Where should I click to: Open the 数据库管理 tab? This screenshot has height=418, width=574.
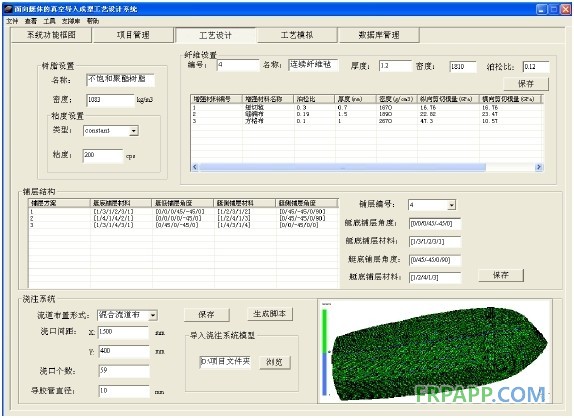click(x=379, y=35)
